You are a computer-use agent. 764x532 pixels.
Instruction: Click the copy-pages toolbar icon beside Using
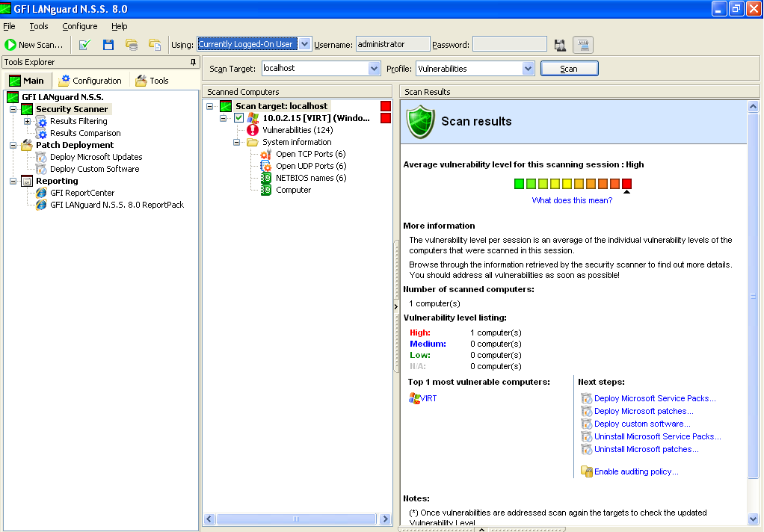155,45
